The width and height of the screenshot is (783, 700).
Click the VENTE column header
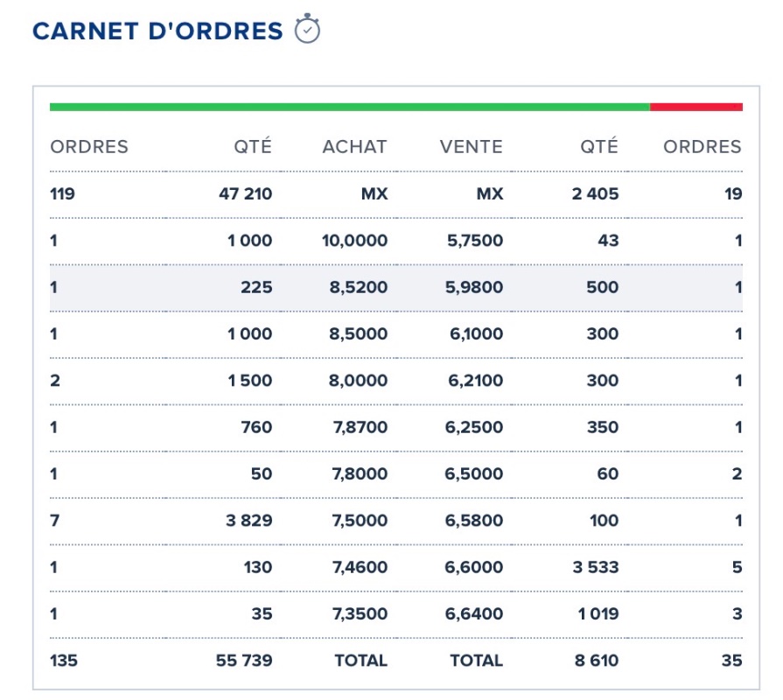472,147
